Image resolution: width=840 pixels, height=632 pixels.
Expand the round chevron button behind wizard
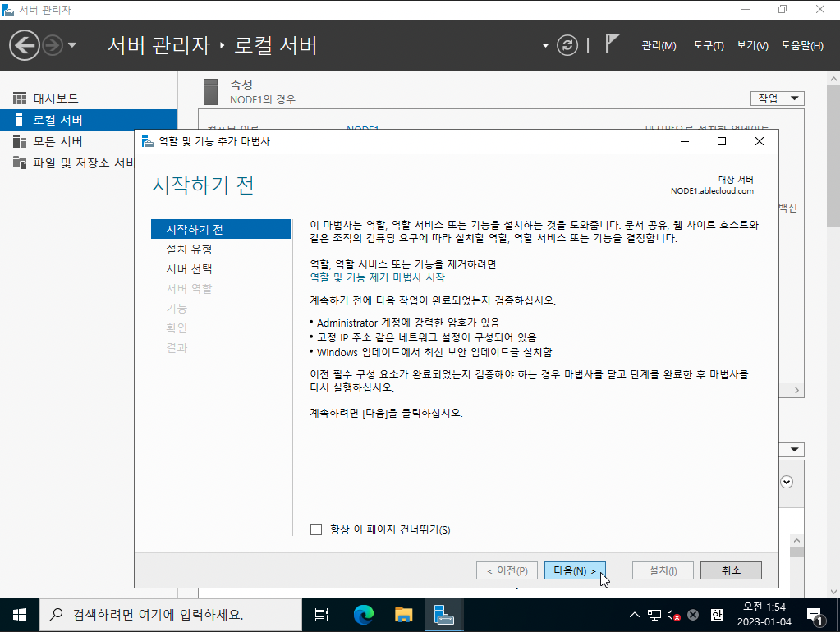(787, 482)
